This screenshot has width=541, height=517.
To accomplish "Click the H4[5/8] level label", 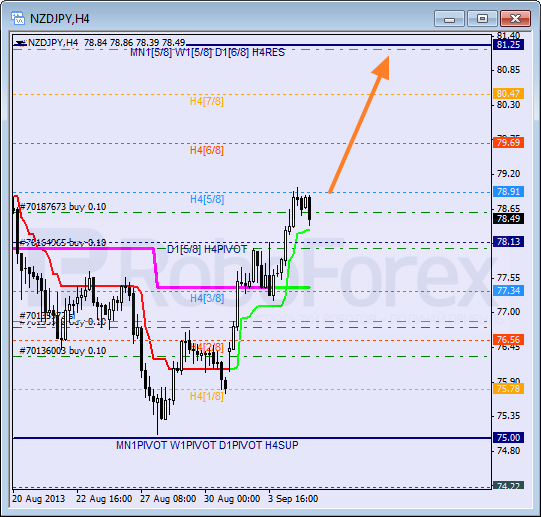I will click(207, 199).
